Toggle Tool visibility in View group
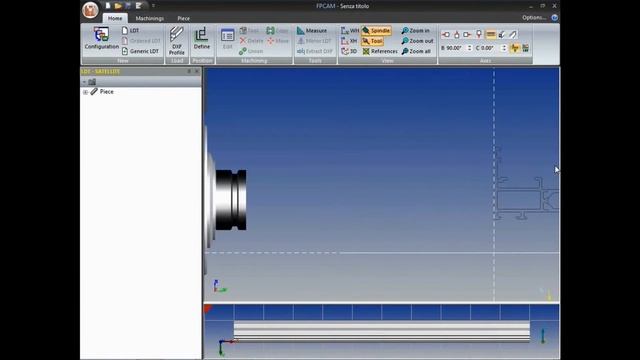 point(372,41)
